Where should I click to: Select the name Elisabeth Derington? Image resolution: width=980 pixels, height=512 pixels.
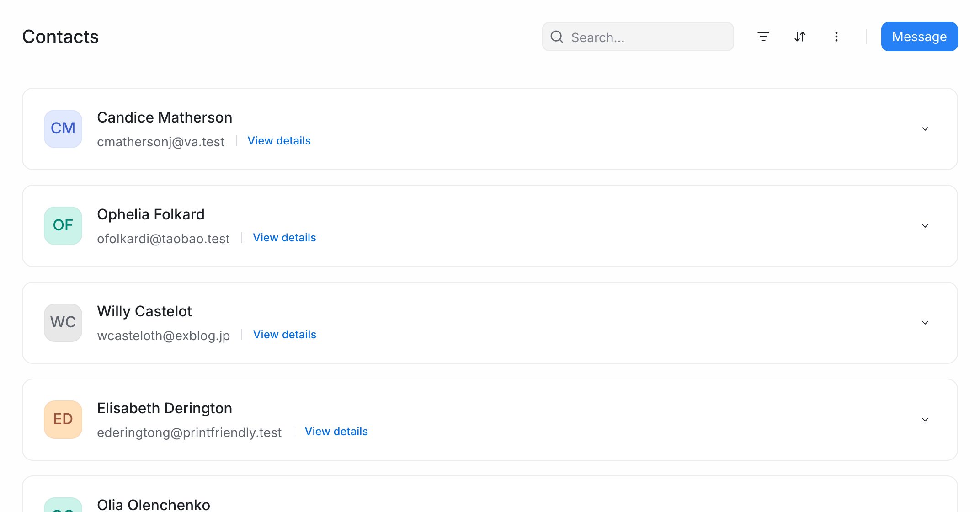(x=165, y=408)
